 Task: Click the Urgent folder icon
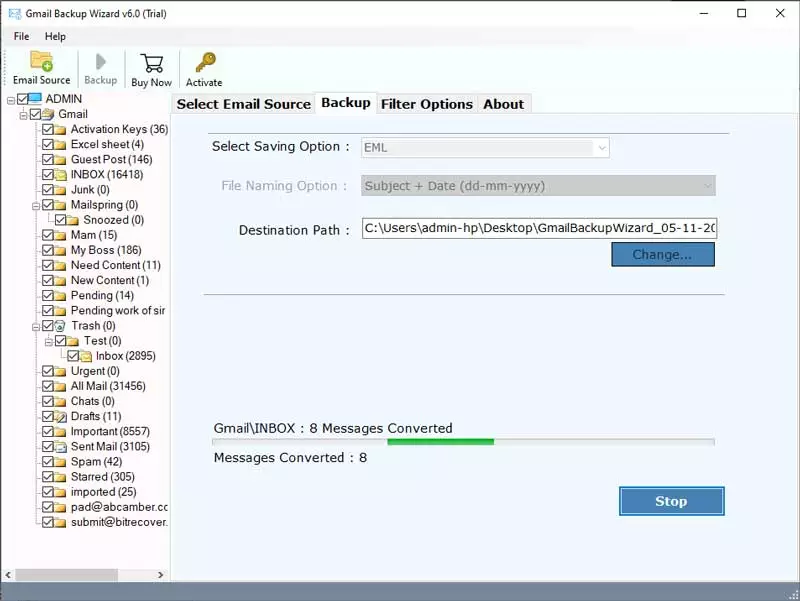point(60,371)
